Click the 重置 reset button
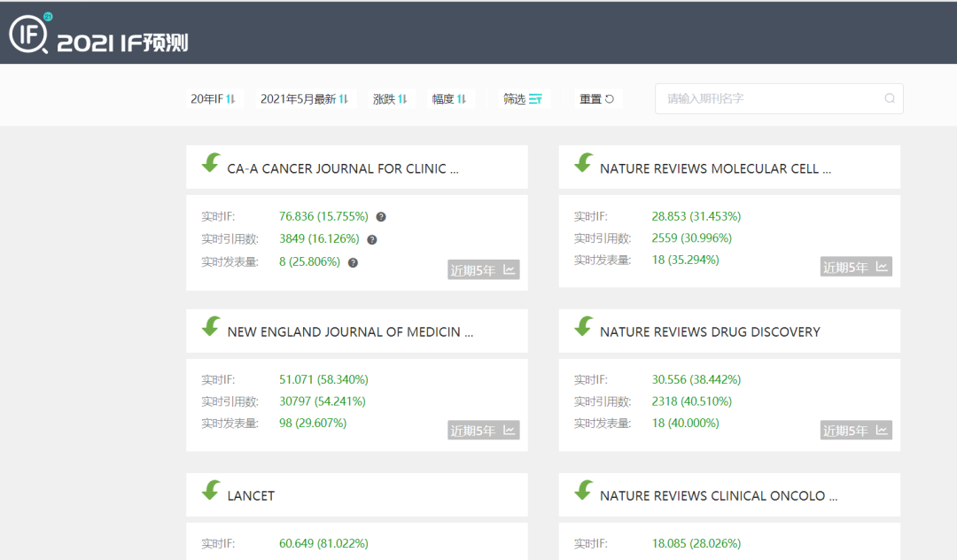The height and width of the screenshot is (560, 957). pos(596,99)
